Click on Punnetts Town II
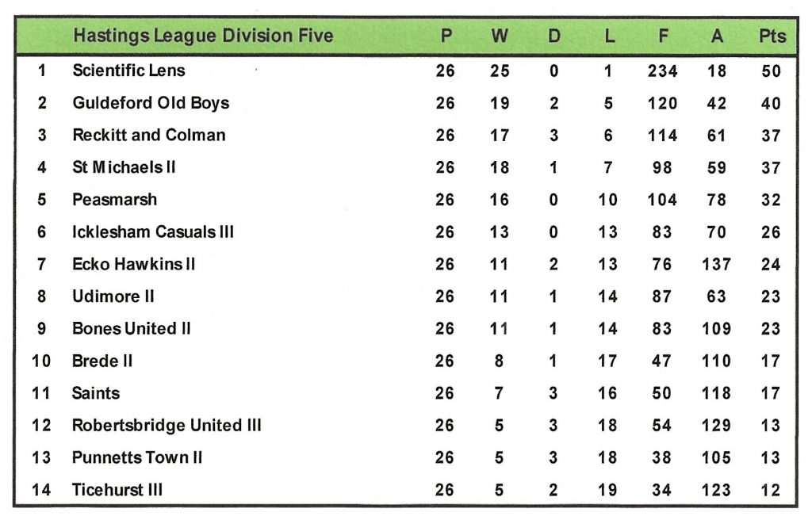The width and height of the screenshot is (812, 520). (x=137, y=458)
